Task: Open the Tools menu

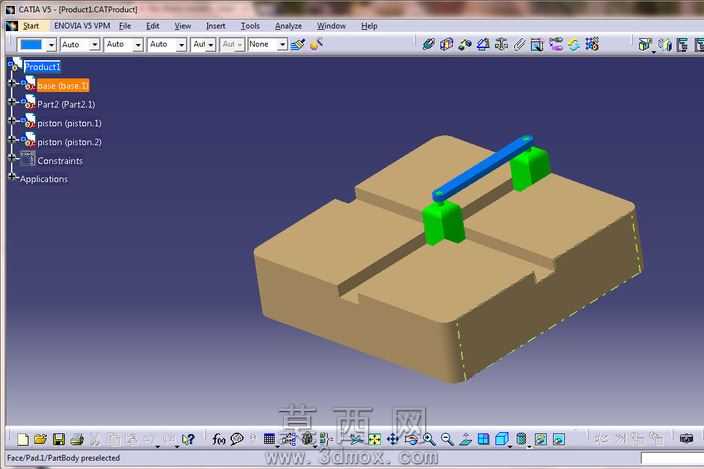Action: pyautogui.click(x=250, y=26)
